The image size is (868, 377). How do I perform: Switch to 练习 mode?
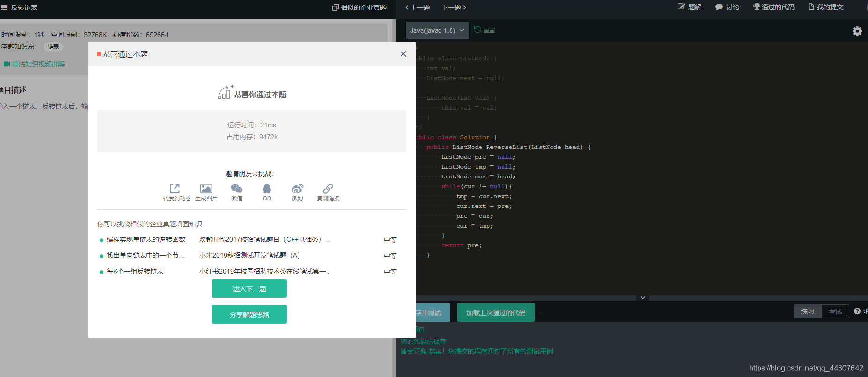tap(808, 311)
